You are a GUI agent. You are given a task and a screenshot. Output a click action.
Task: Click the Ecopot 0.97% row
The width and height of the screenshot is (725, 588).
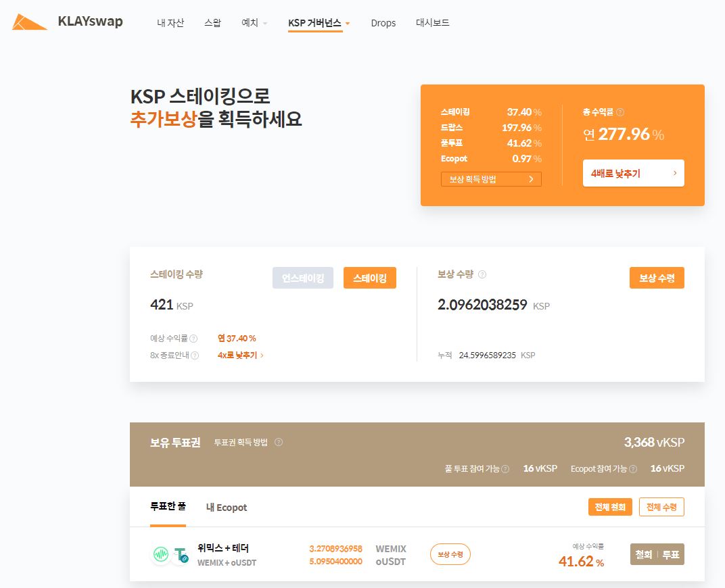click(491, 158)
